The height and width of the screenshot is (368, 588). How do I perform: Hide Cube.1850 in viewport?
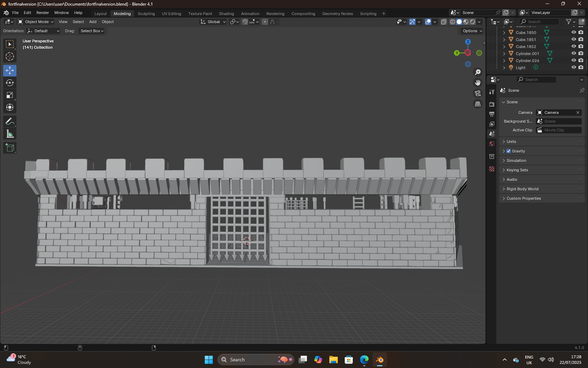pyautogui.click(x=574, y=32)
